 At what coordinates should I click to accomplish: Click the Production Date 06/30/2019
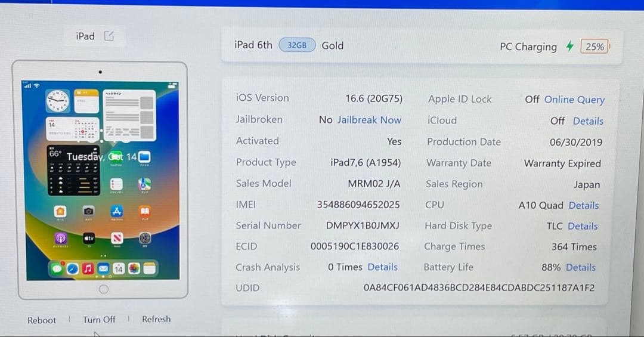tap(576, 142)
